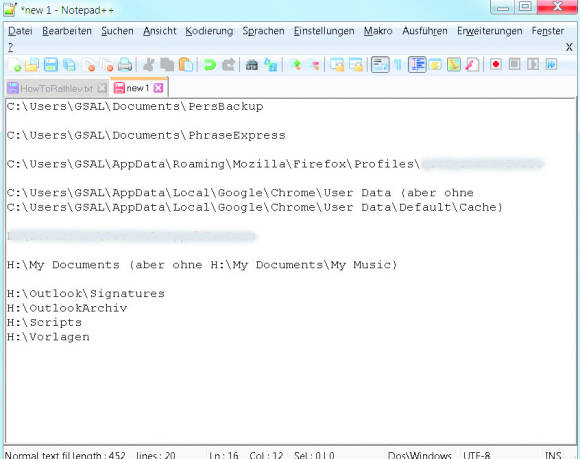Click the Copy toolbar icon
This screenshot has height=459, width=580.
[167, 65]
